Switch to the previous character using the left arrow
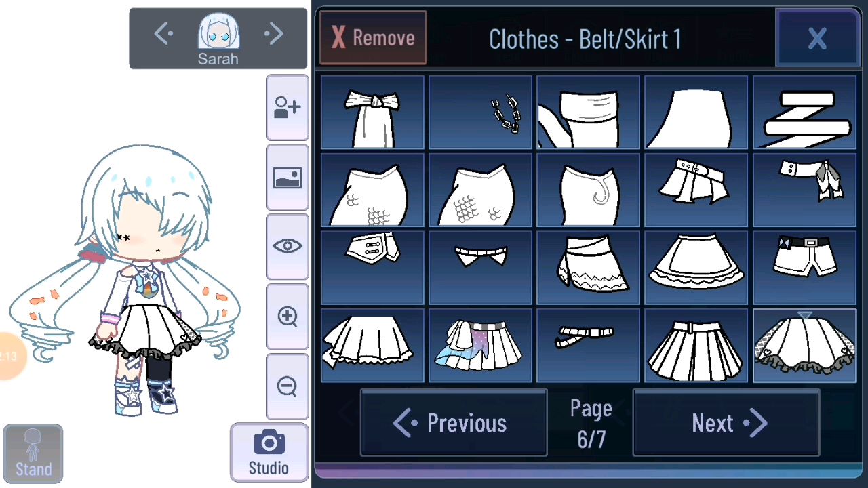The image size is (868, 488). pos(163,33)
